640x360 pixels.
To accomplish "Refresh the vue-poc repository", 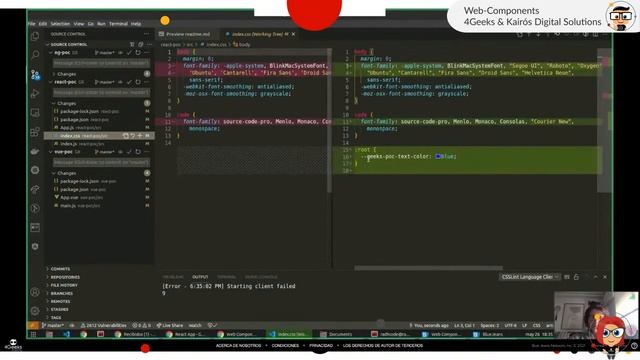I will 138,152.
